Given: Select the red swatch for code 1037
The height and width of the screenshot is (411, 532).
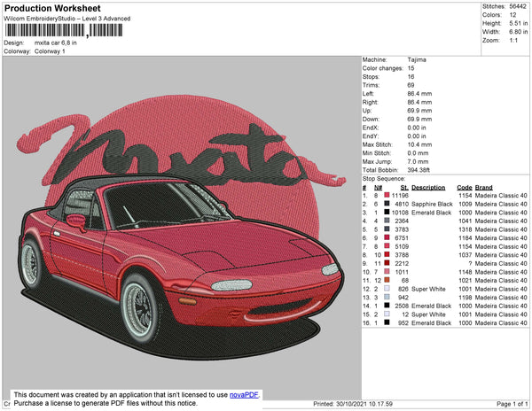Looking at the screenshot, I should point(387,255).
